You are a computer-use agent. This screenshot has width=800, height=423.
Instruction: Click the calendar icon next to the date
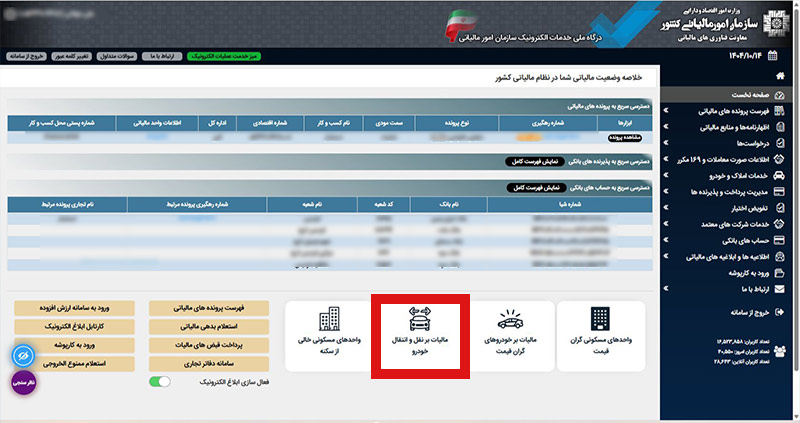pyautogui.click(x=772, y=56)
